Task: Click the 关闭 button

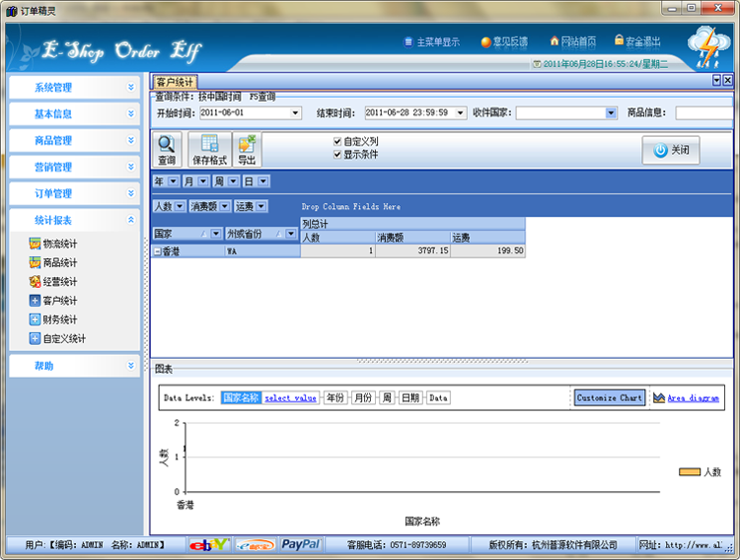Action: click(671, 150)
